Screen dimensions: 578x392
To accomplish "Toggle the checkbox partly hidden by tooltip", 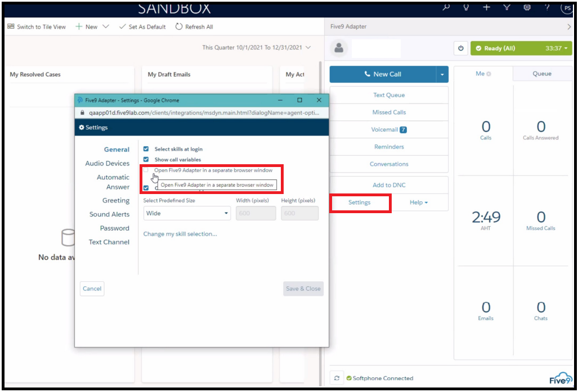I will click(x=146, y=188).
